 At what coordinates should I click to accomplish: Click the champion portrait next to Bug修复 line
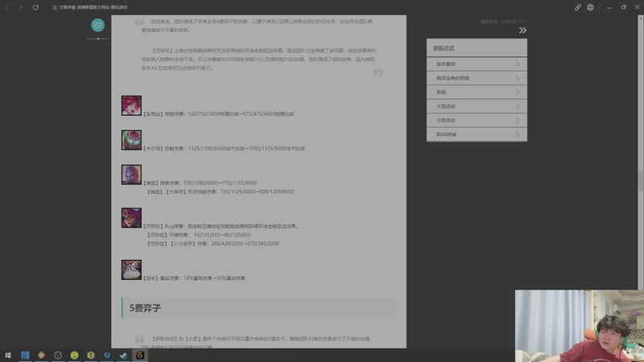click(131, 217)
